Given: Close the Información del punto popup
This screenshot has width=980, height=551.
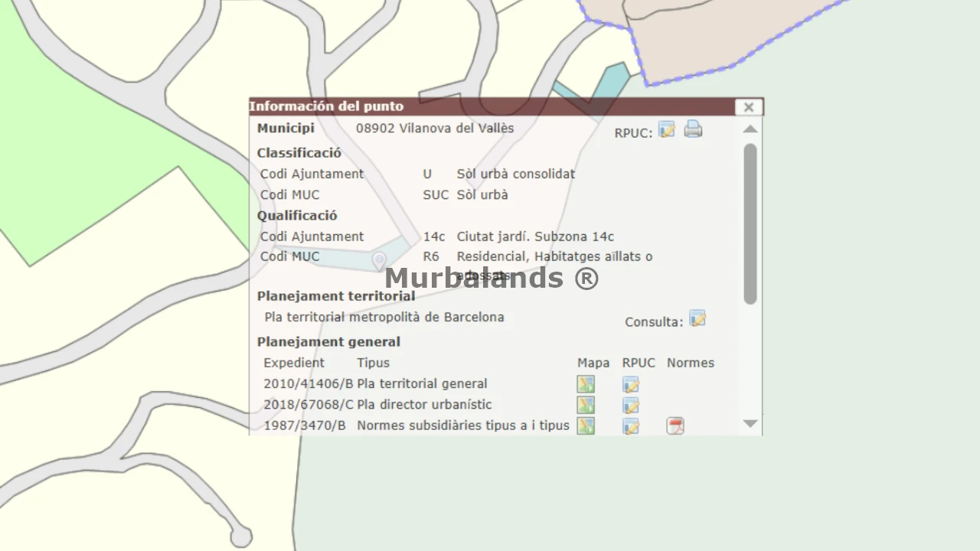Looking at the screenshot, I should [749, 107].
